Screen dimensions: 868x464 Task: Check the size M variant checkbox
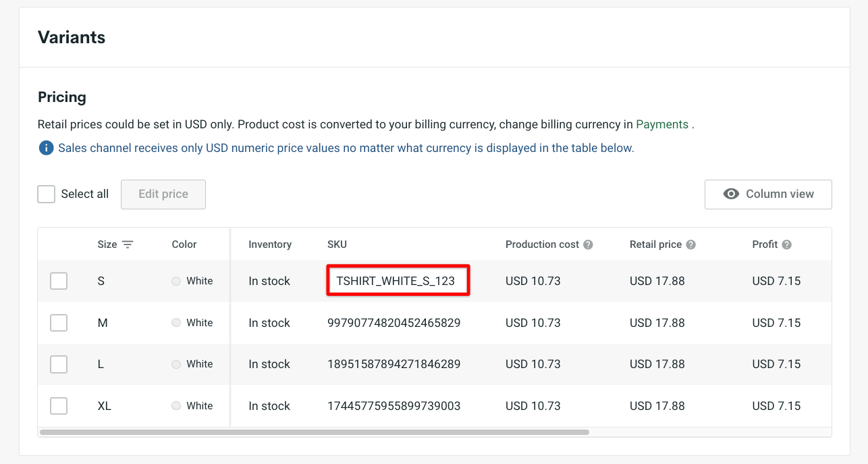pyautogui.click(x=58, y=322)
